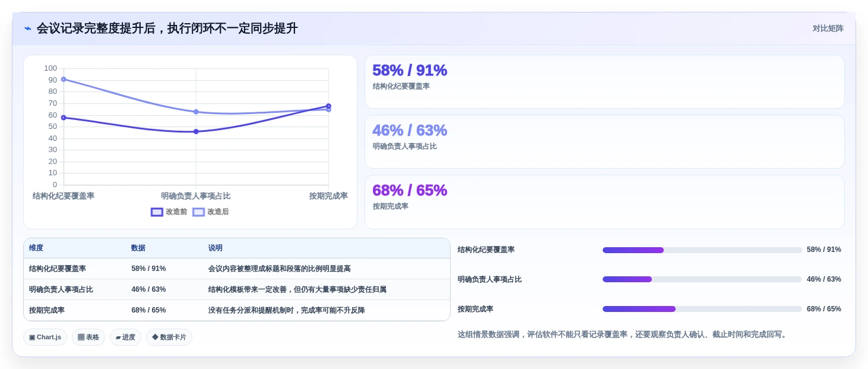Click the 68% / 65% data card value
The image size is (868, 369).
pos(410,190)
